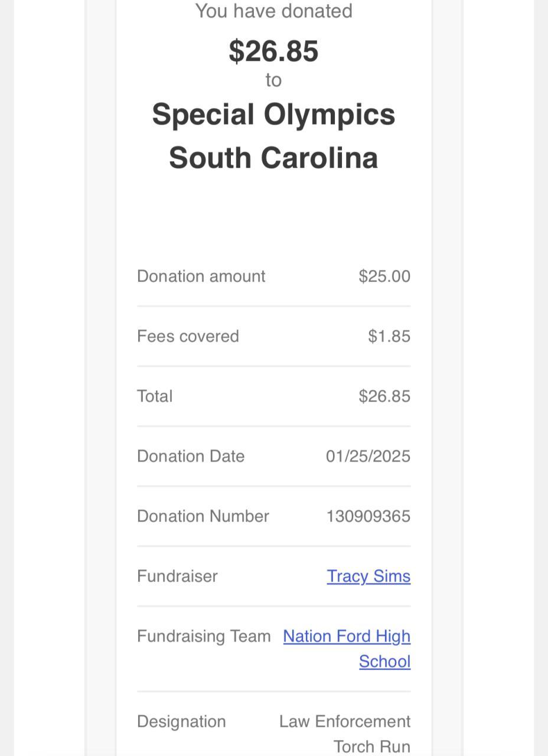Select the Fundraising Team label
This screenshot has height=756, width=548.
tap(204, 636)
